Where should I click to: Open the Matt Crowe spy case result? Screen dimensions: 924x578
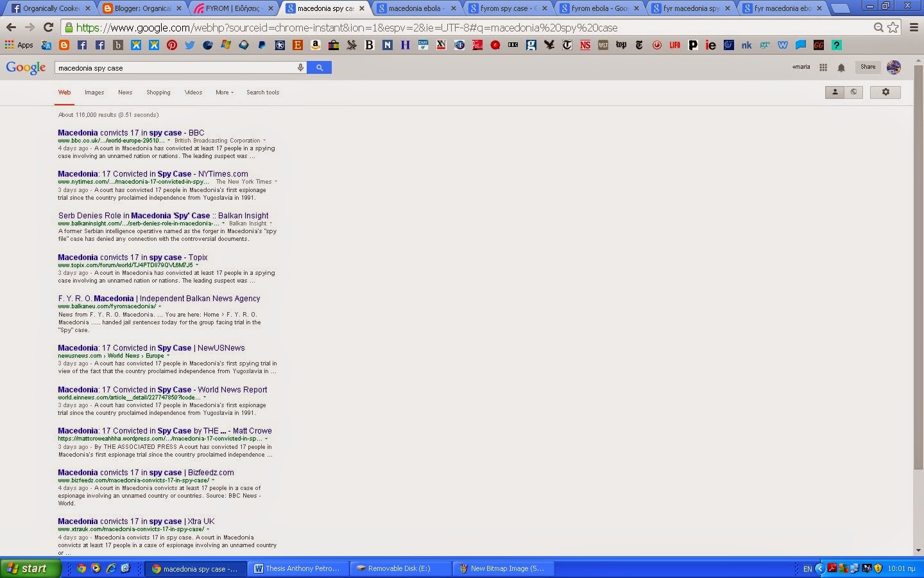[165, 431]
